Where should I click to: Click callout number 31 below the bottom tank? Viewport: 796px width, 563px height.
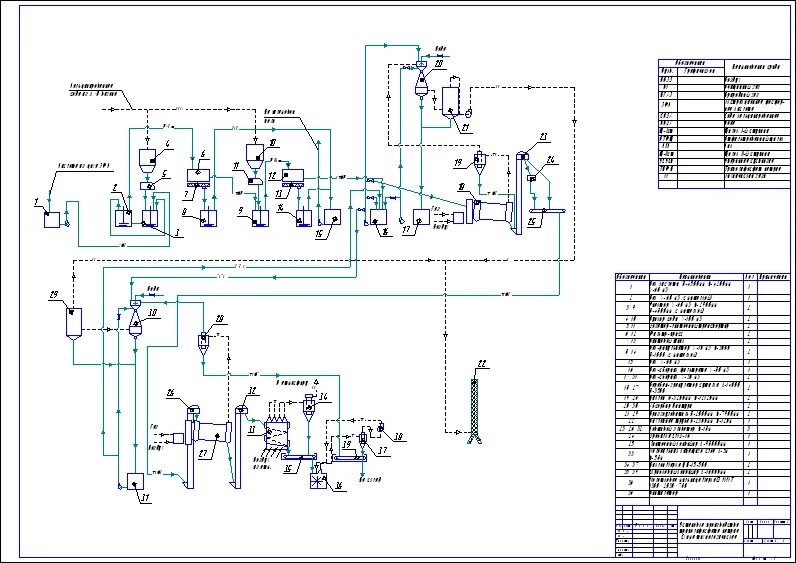(145, 498)
